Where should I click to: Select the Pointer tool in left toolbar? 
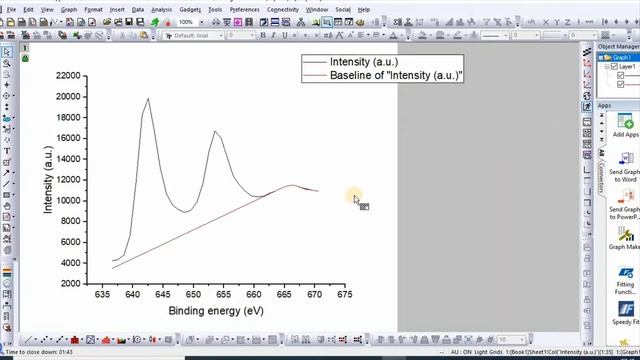tap(7, 52)
